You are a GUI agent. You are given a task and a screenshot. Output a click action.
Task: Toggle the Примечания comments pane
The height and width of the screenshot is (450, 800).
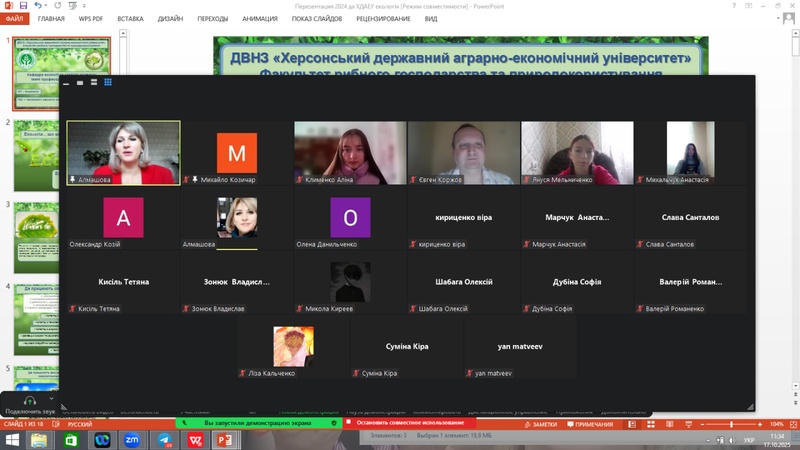591,424
